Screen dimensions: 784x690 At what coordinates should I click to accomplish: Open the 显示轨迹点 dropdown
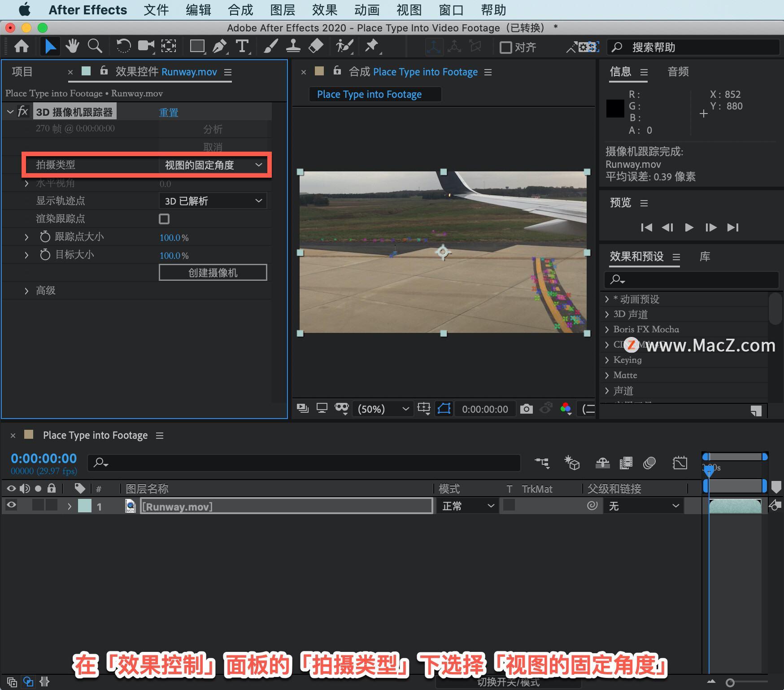(213, 201)
